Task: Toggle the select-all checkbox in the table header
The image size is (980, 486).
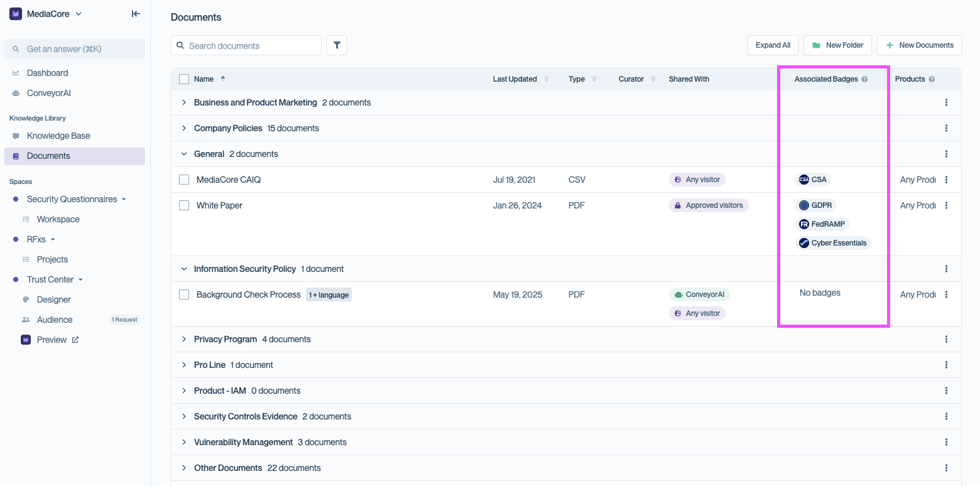Action: pyautogui.click(x=183, y=78)
